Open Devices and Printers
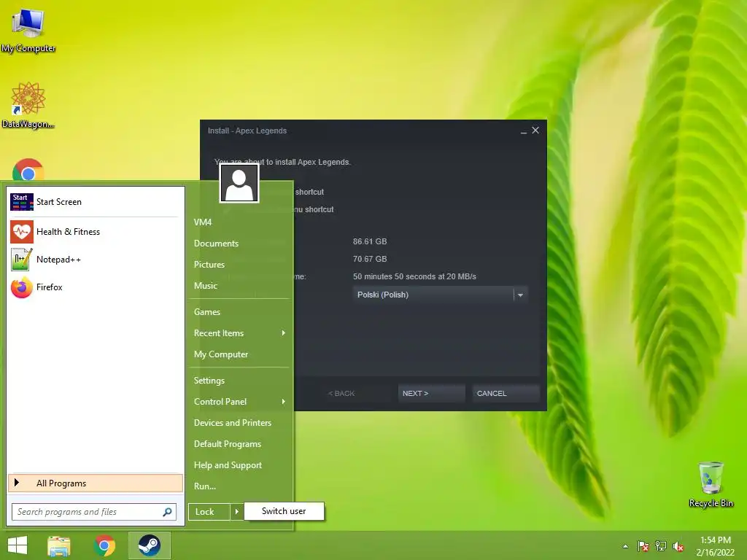 pyautogui.click(x=233, y=423)
